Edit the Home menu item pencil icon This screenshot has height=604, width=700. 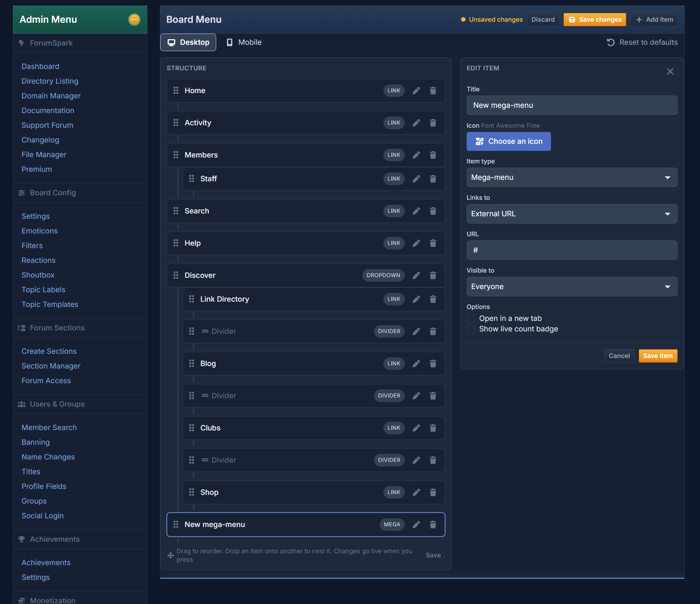[x=416, y=91]
